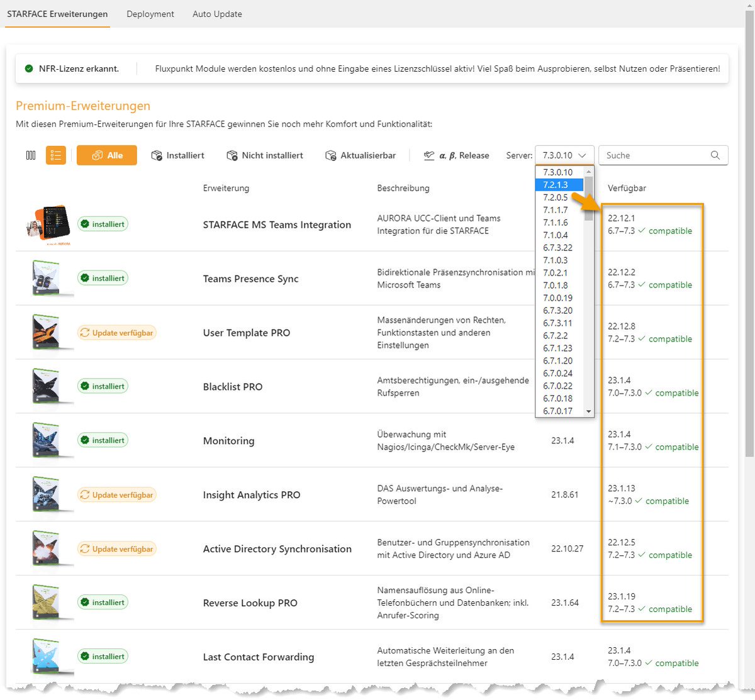Click the 'Beschreibung' column header
755x700 pixels.
[x=403, y=188]
